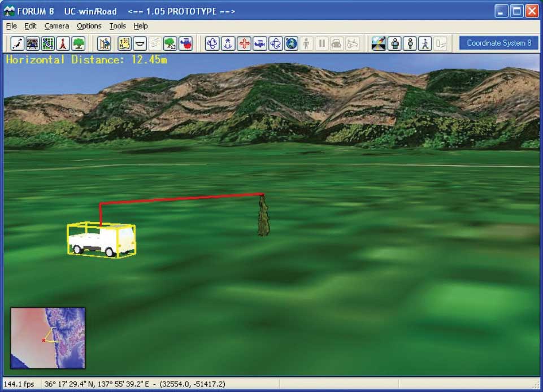Maximize the UC-win/Road window

coord(516,11)
